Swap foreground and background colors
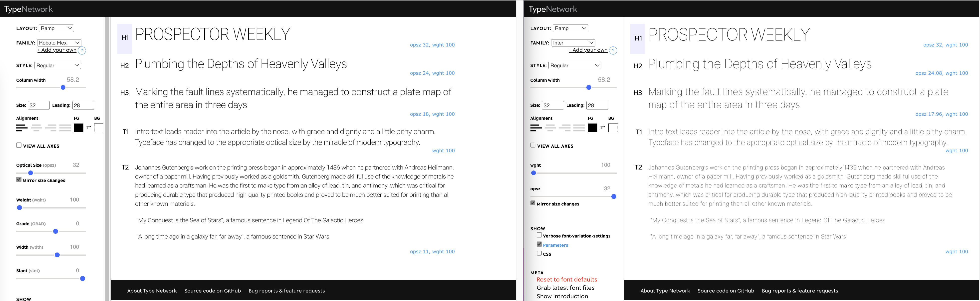Viewport: 980px width, 301px height. tap(89, 128)
